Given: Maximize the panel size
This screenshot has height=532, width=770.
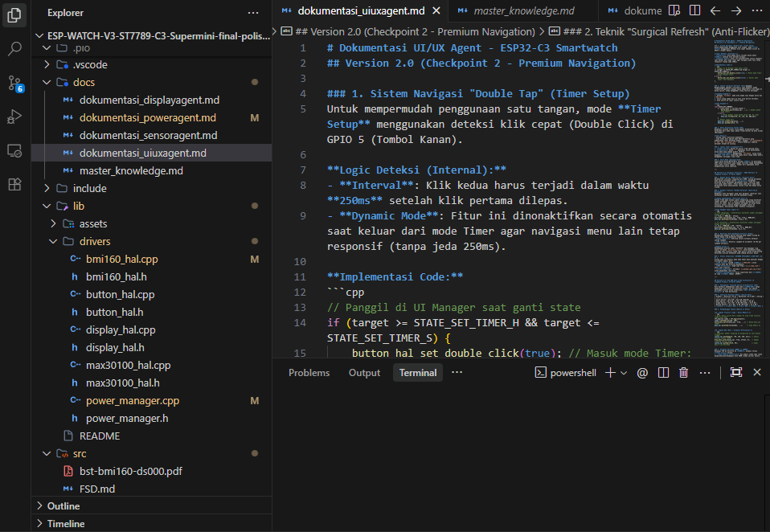Looking at the screenshot, I should click(735, 373).
